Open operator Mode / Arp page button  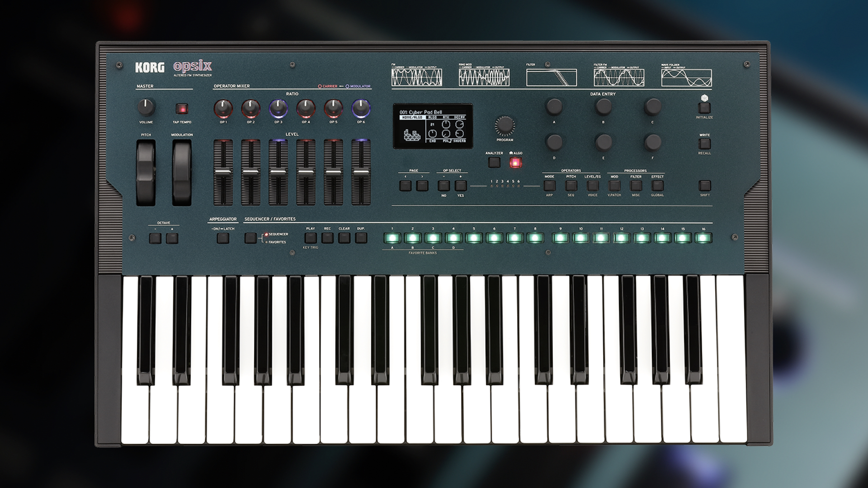tap(549, 185)
